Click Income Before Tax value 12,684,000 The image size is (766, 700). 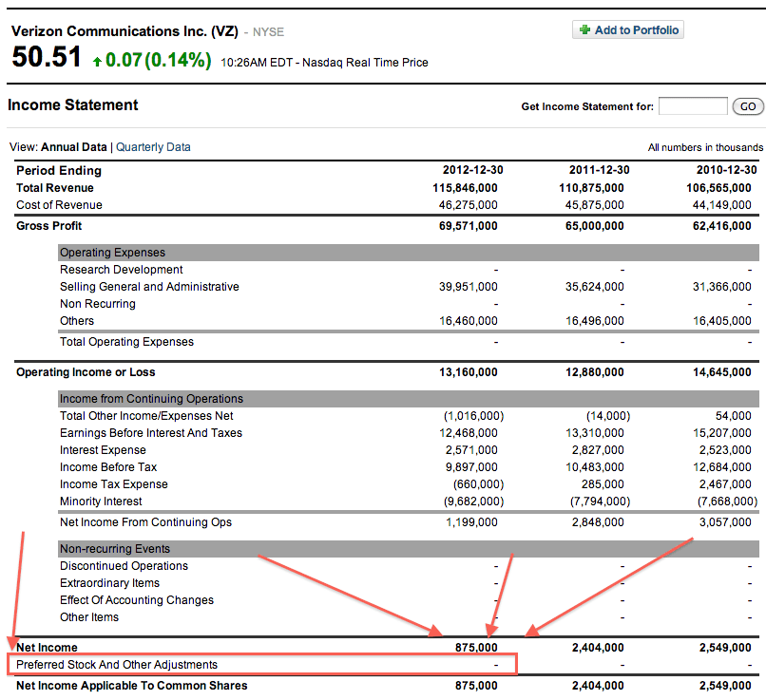[x=721, y=467]
